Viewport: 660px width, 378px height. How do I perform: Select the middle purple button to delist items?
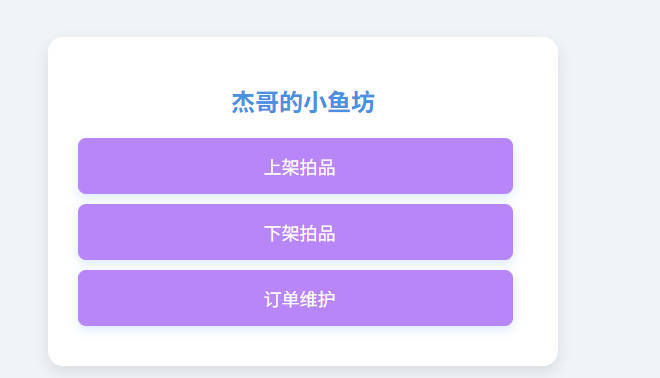click(295, 232)
